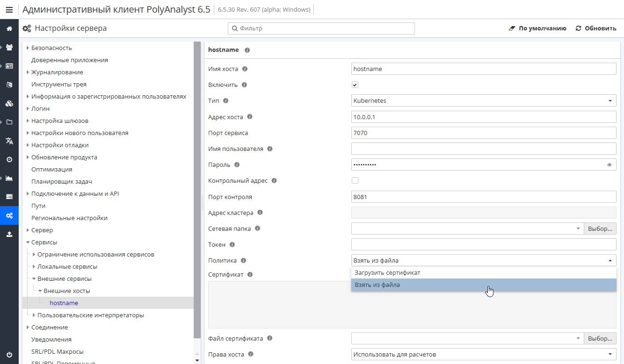Image resolution: width=624 pixels, height=364 pixels.
Task: Open the users group sidebar icon
Action: tap(9, 47)
